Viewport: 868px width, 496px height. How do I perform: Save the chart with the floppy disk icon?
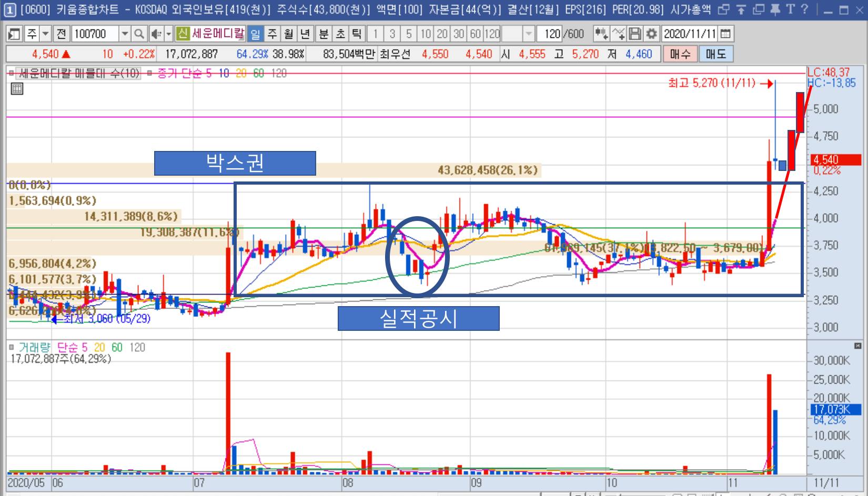click(635, 34)
